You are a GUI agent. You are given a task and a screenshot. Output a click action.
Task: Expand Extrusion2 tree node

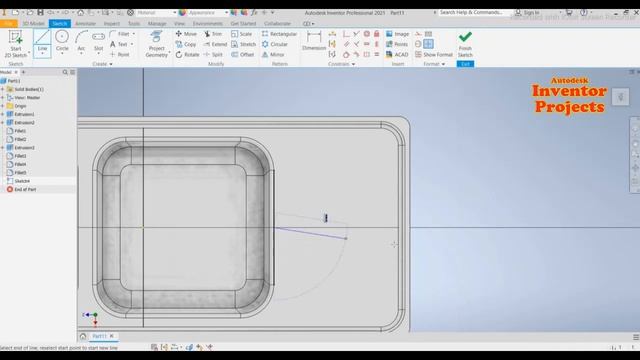[3, 122]
